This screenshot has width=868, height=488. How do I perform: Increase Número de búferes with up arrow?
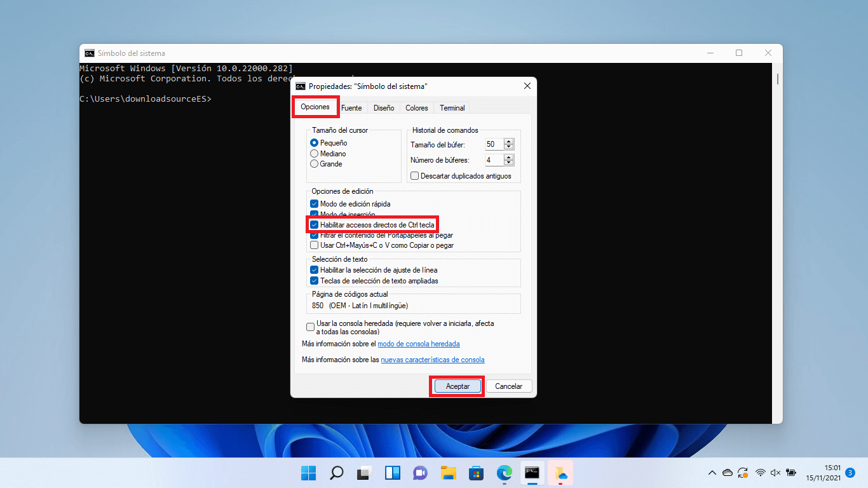coord(508,157)
